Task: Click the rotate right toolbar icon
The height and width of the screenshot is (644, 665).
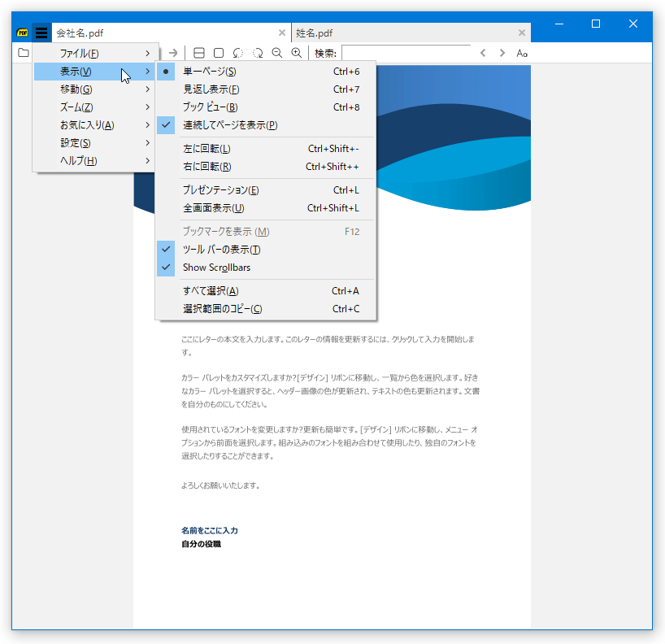Action: click(258, 53)
